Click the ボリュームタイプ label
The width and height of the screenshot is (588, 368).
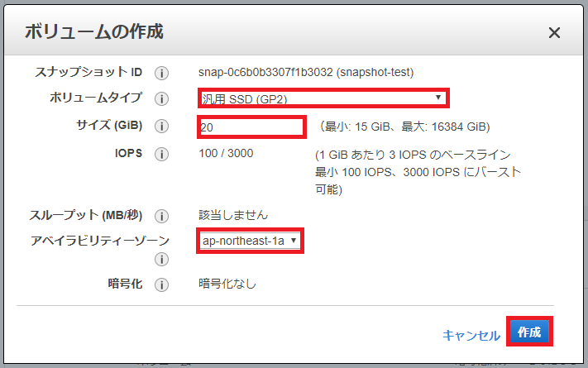(x=96, y=98)
